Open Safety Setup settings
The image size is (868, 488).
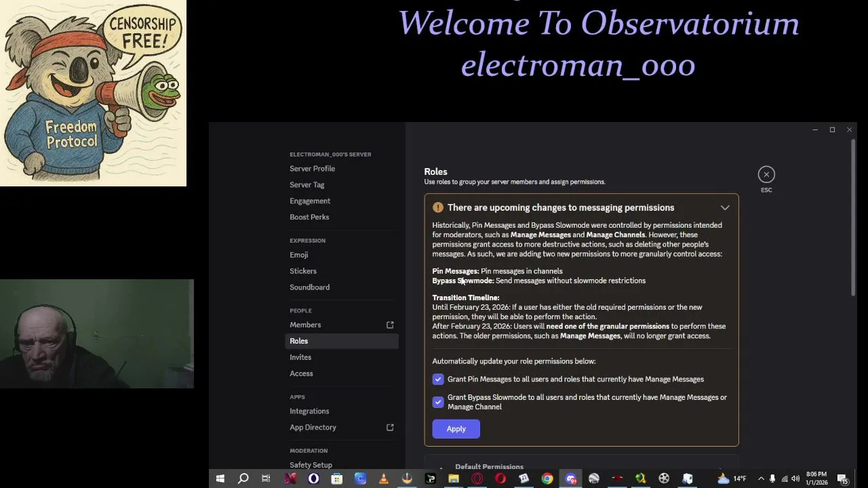click(x=311, y=464)
